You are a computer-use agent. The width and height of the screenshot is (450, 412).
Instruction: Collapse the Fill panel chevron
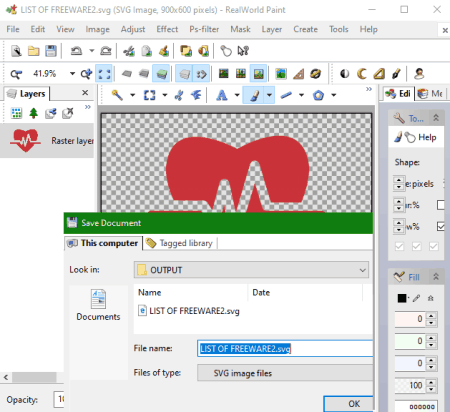tap(436, 277)
